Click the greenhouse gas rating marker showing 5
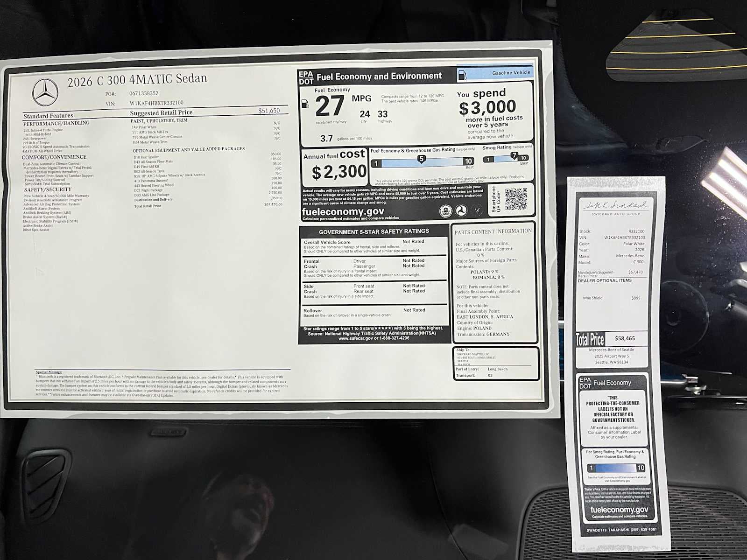This screenshot has height=560, width=747. click(421, 159)
